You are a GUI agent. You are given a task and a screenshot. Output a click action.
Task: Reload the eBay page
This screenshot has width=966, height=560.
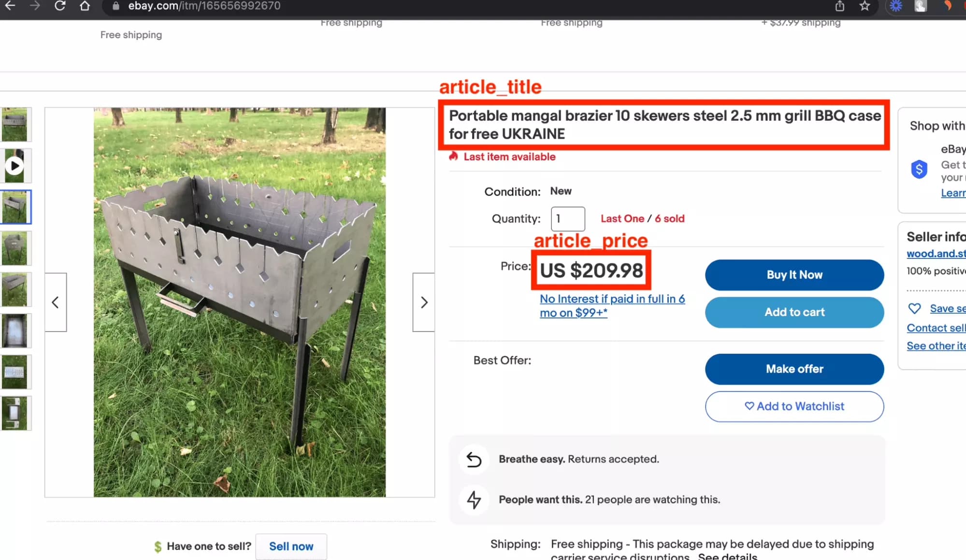point(59,6)
